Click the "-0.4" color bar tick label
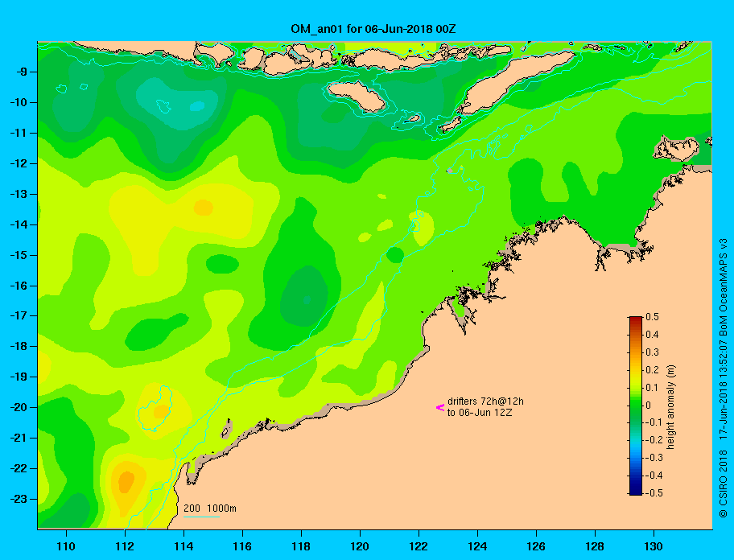The height and width of the screenshot is (560, 734). point(654,476)
